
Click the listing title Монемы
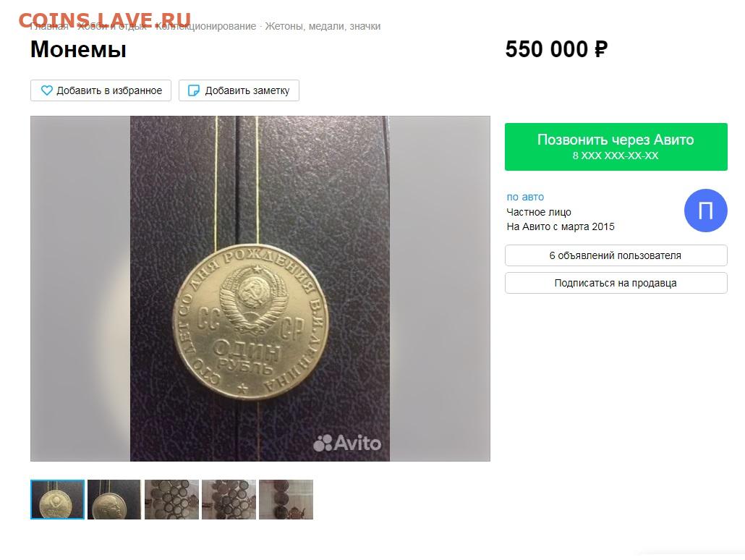click(x=78, y=49)
